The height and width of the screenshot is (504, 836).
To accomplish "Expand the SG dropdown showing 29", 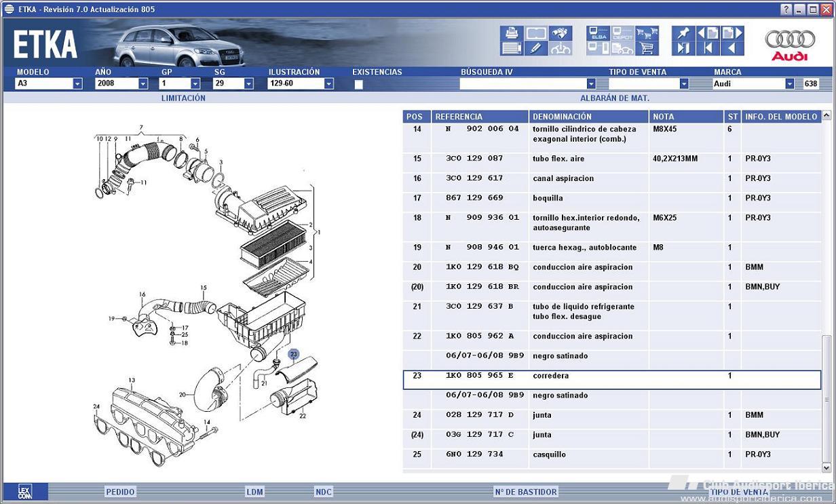I will (x=248, y=84).
